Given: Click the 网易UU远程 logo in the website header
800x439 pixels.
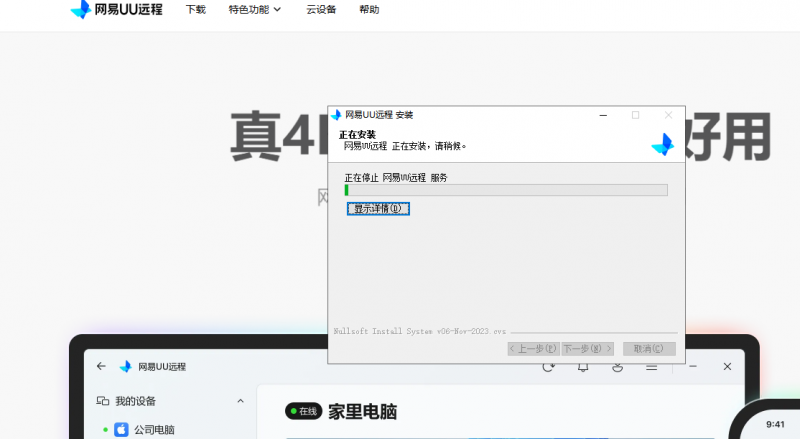Looking at the screenshot, I should 116,9.
